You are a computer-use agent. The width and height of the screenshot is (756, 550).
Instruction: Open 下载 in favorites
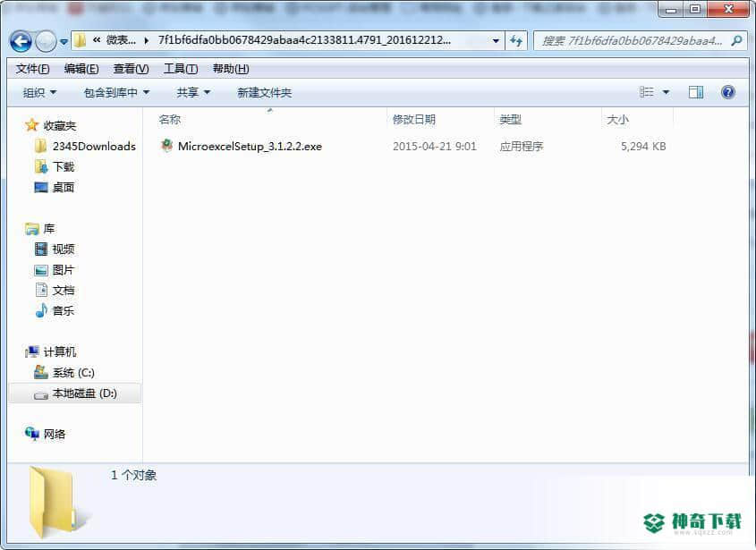64,166
